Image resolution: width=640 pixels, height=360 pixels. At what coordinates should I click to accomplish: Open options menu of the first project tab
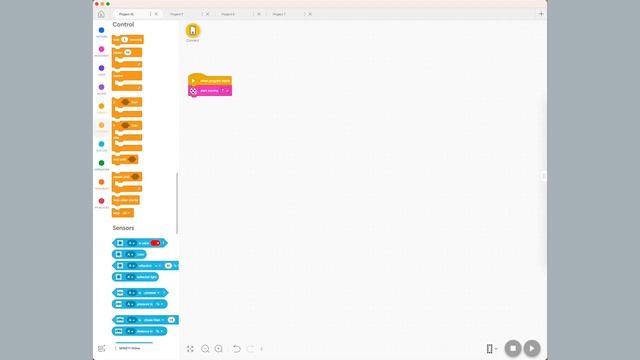[150, 14]
